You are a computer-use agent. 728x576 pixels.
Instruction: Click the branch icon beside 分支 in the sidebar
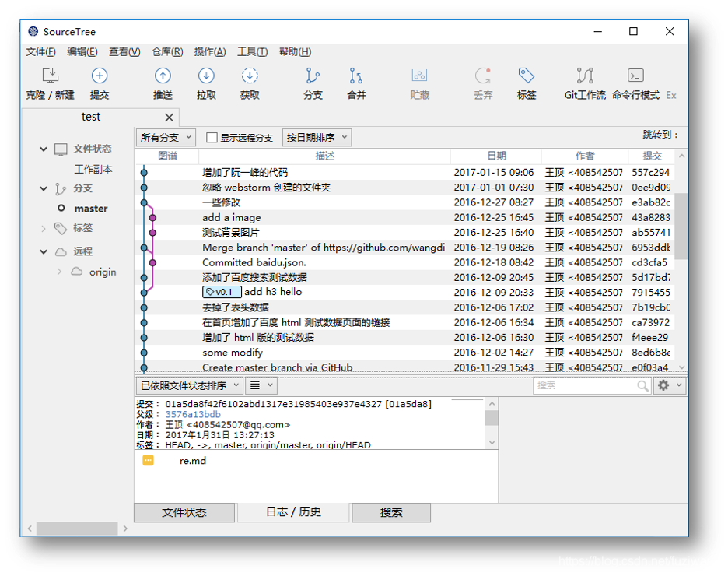[61, 188]
